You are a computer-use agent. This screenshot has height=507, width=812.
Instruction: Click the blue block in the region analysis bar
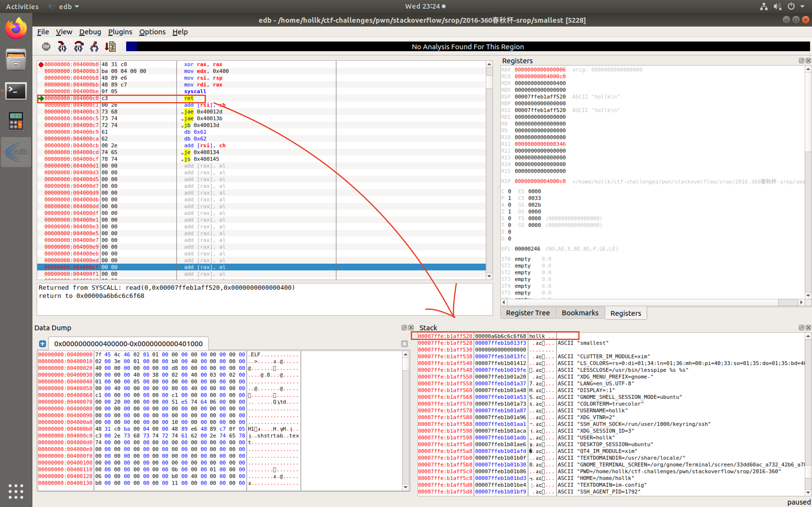pos(131,47)
